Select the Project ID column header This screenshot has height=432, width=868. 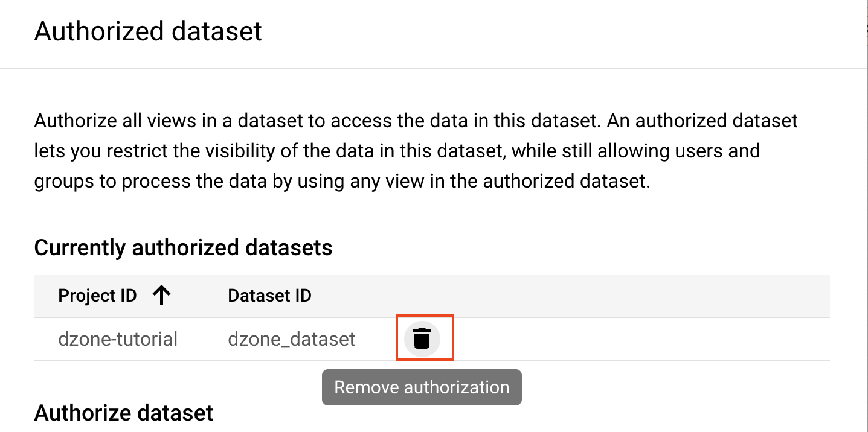[x=97, y=295]
